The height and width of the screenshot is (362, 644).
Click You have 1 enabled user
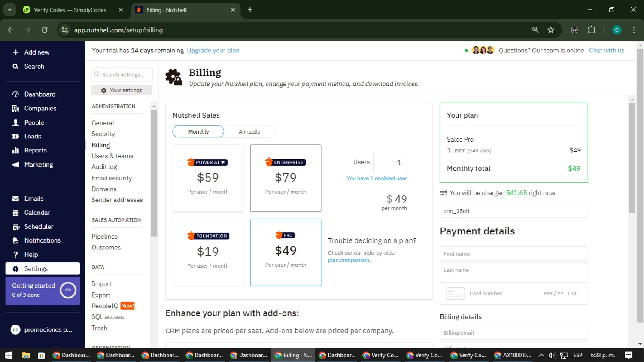click(x=377, y=179)
